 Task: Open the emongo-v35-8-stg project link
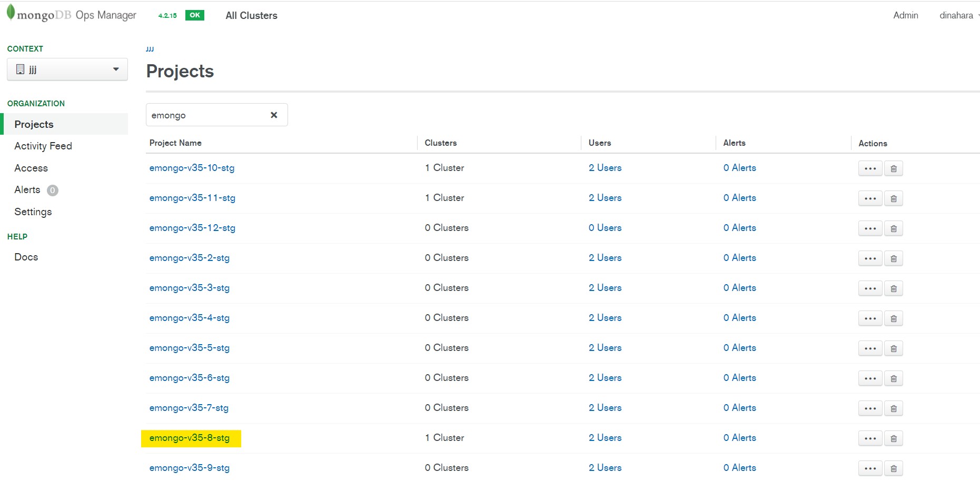(x=190, y=438)
